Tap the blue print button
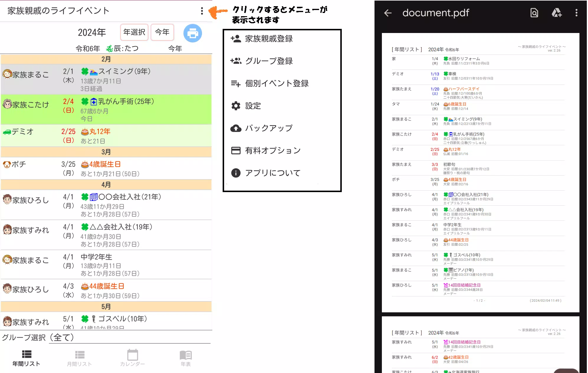588x373 pixels. coord(193,33)
